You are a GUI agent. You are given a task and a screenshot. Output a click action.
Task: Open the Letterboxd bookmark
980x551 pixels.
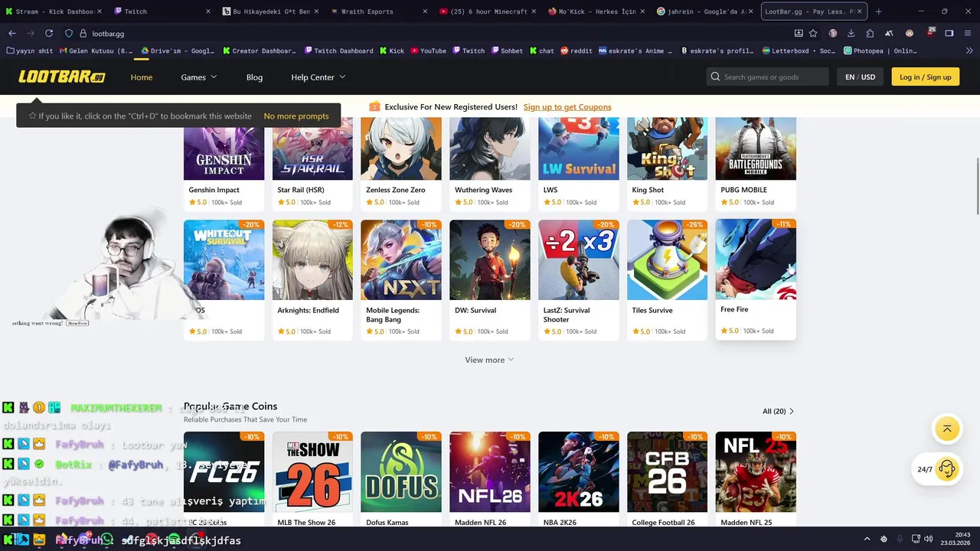(799, 51)
